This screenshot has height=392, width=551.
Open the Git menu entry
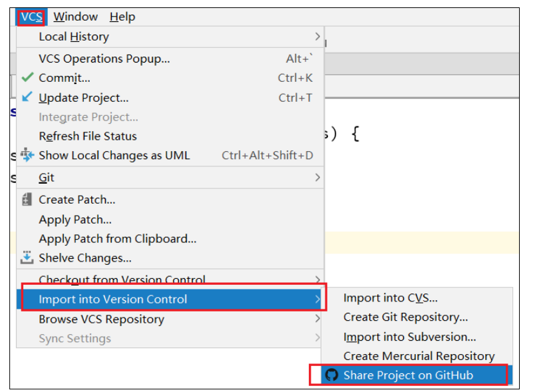tap(170, 178)
